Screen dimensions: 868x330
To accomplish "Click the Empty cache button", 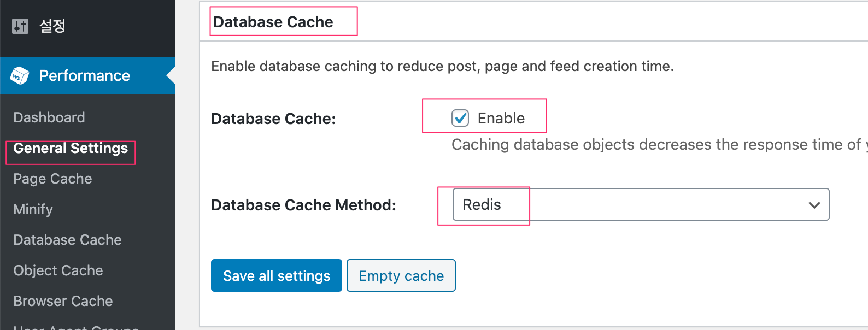I will coord(401,276).
